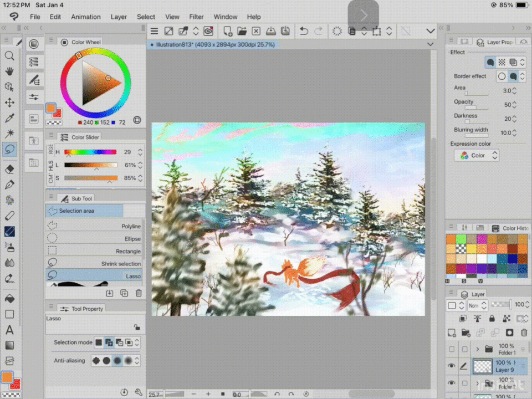This screenshot has width=532, height=399.
Task: Click the Lock layer icon
Action: pos(492,318)
